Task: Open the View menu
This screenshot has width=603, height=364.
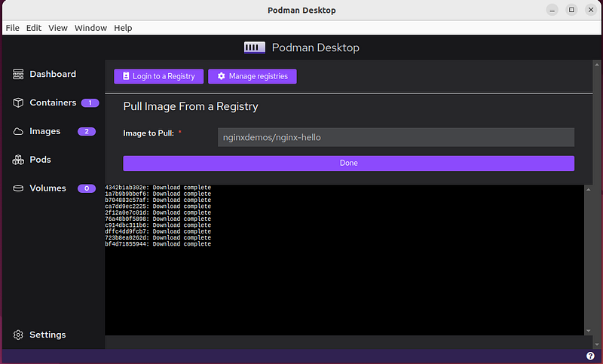Action: (58, 28)
